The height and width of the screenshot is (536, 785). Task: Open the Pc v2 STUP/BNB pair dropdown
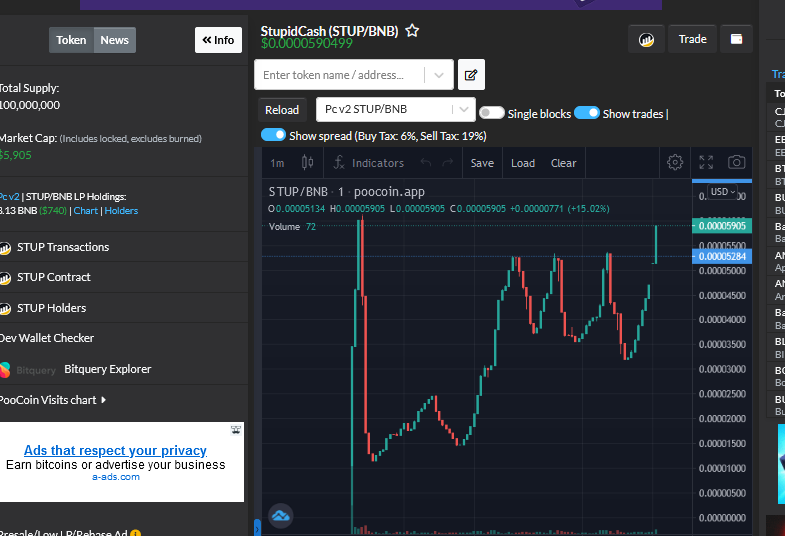click(396, 109)
